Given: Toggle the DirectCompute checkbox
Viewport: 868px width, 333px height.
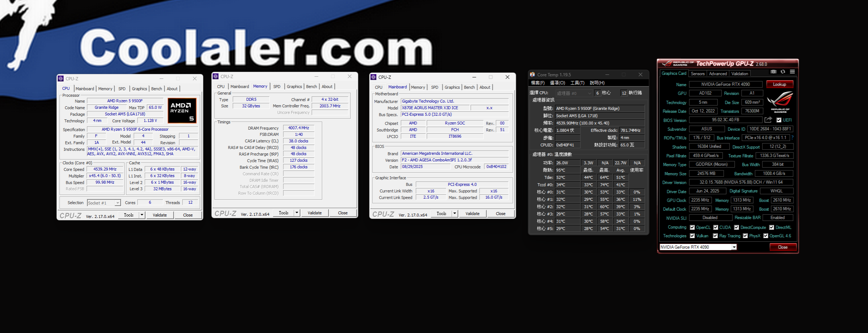Looking at the screenshot, I should click(736, 227).
